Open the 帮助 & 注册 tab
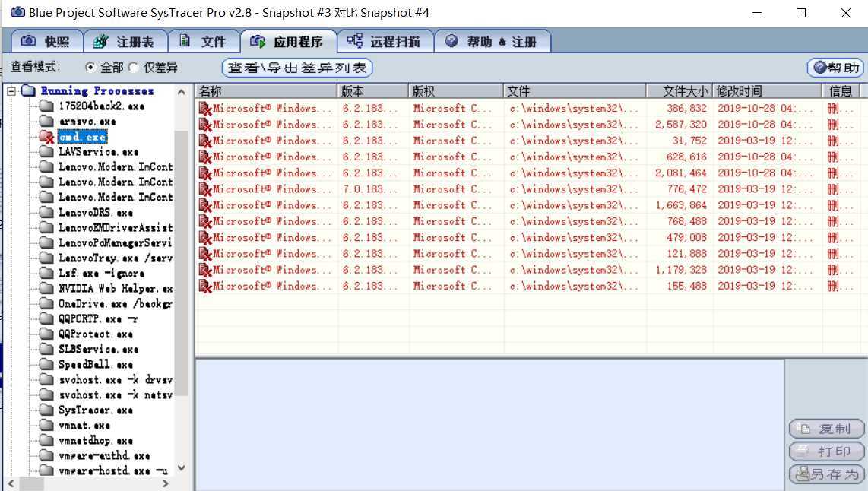 pyautogui.click(x=492, y=42)
